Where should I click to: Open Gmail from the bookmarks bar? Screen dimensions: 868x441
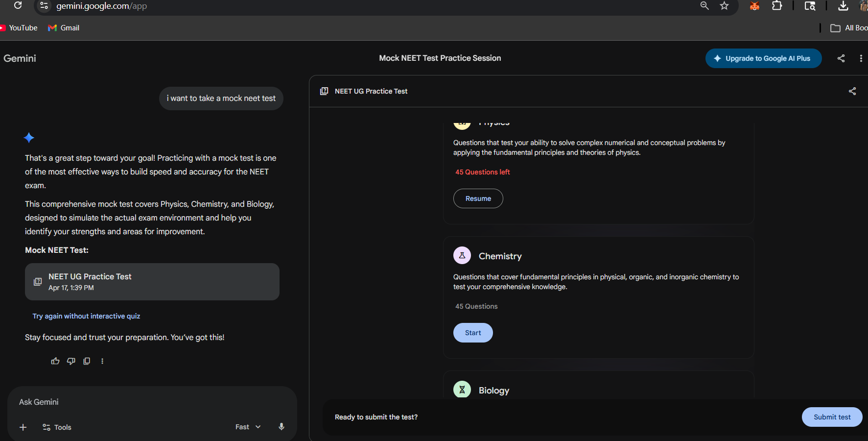63,27
